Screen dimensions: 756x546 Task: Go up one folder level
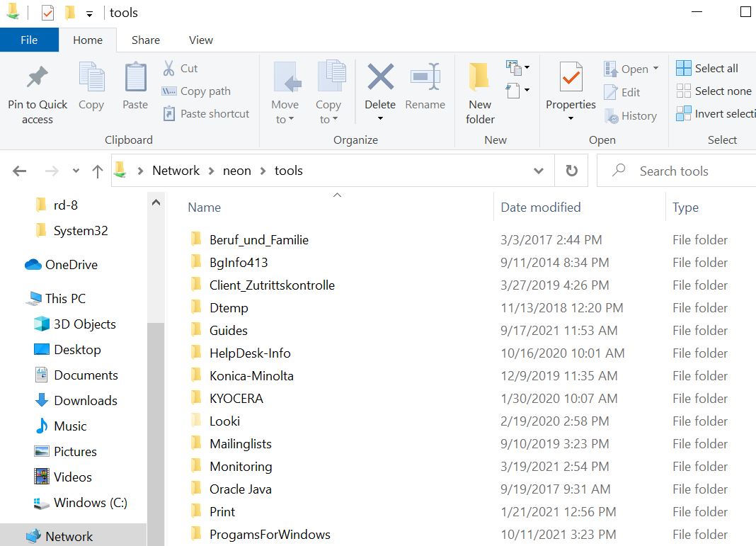coord(98,171)
